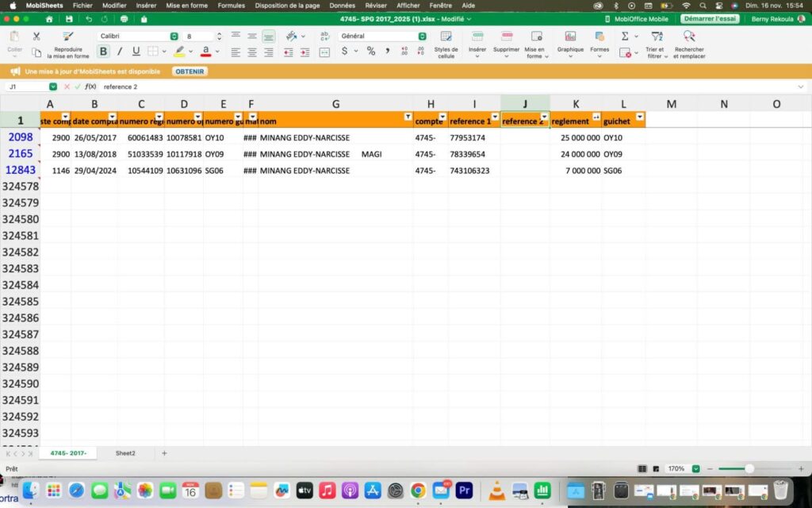Open the Graphique chart icon
The width and height of the screenshot is (812, 508).
coord(570,37)
